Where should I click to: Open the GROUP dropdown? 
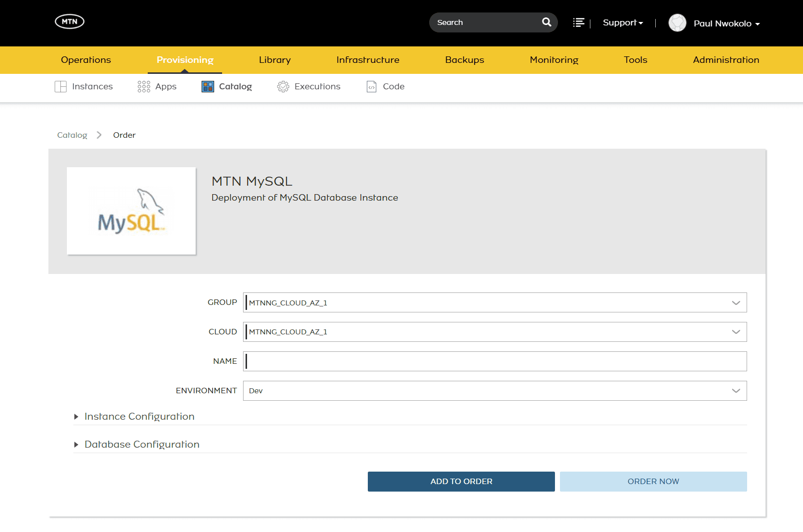pos(495,302)
